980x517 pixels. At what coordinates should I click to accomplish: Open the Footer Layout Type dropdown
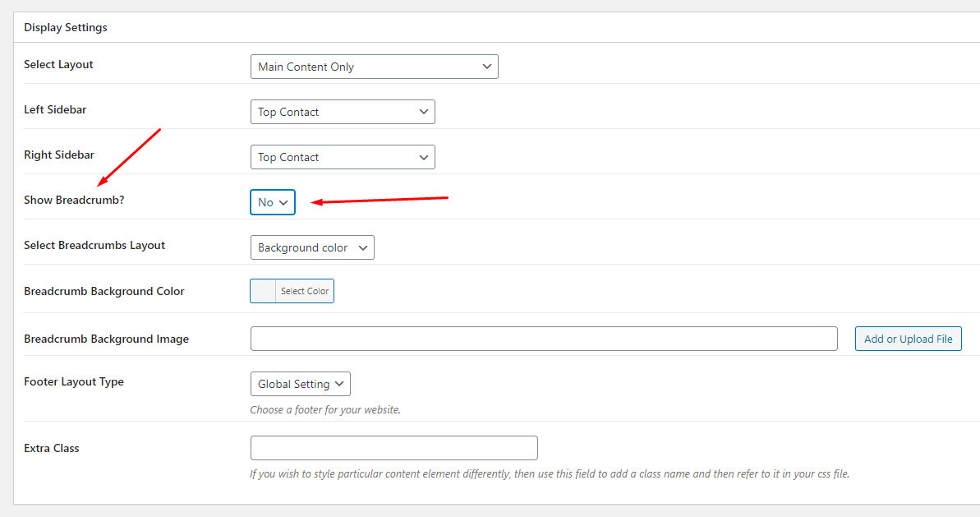300,384
